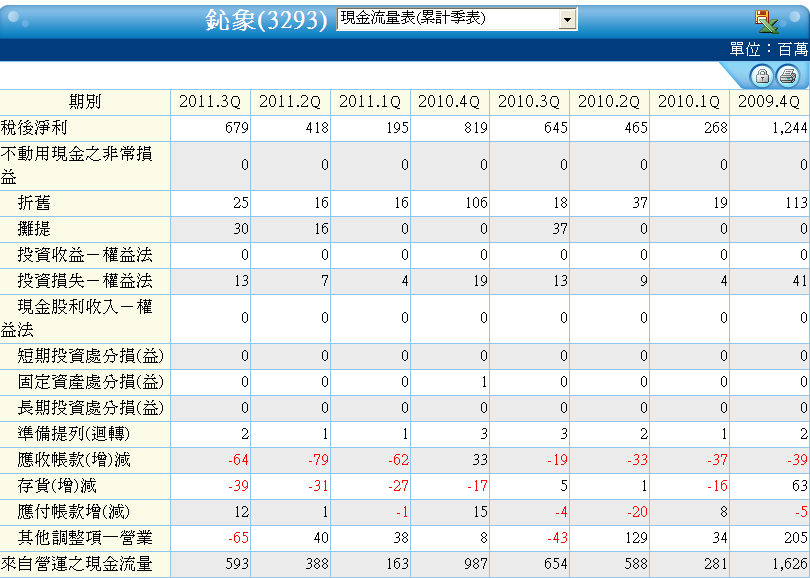Select the 2010.2Q column header
This screenshot has height=578, width=810.
[x=610, y=102]
